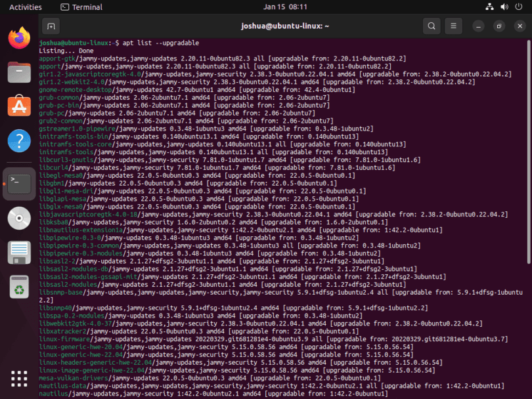
Task: Click the search icon in the Terminal header bar
Action: click(x=432, y=26)
